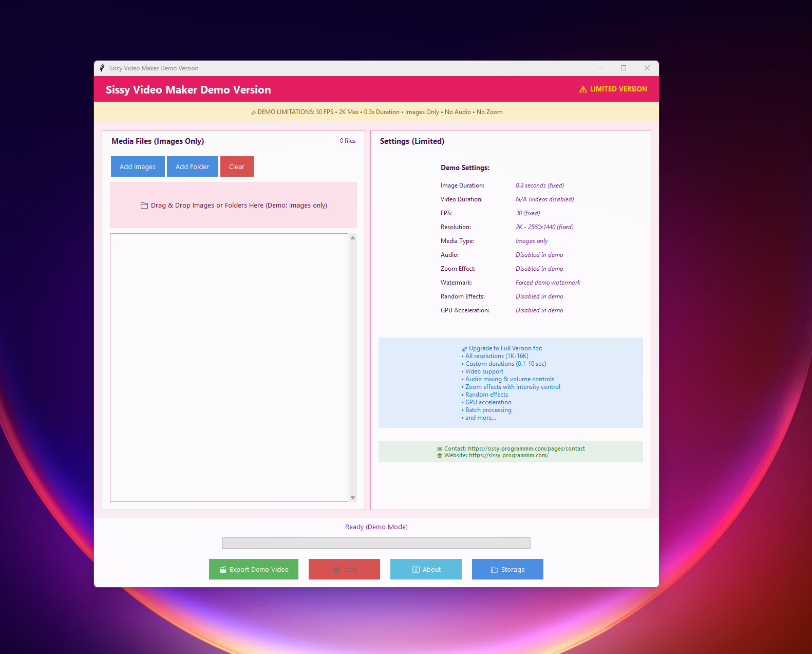812x654 pixels.
Task: Maximize the Sissy Video Maker window
Action: point(624,68)
